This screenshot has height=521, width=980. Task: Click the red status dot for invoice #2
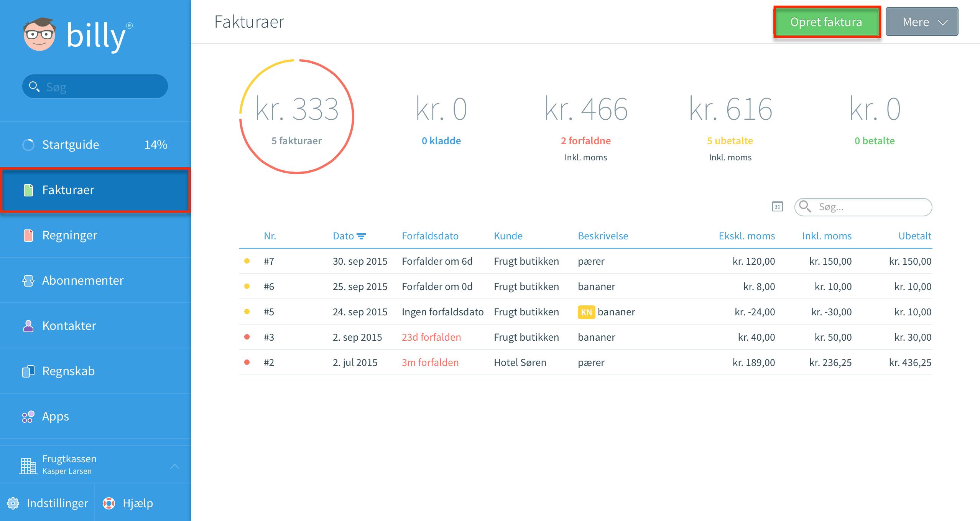[247, 362]
